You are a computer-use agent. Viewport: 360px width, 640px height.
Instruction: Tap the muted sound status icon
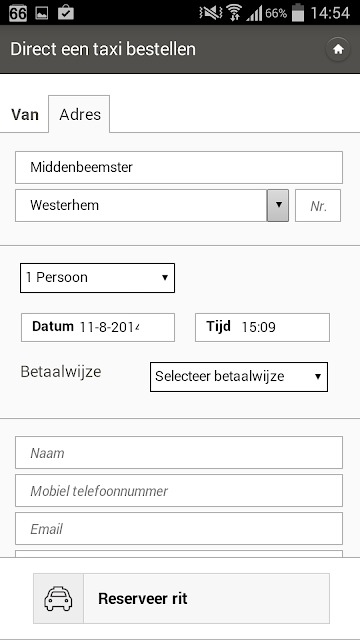tap(211, 13)
